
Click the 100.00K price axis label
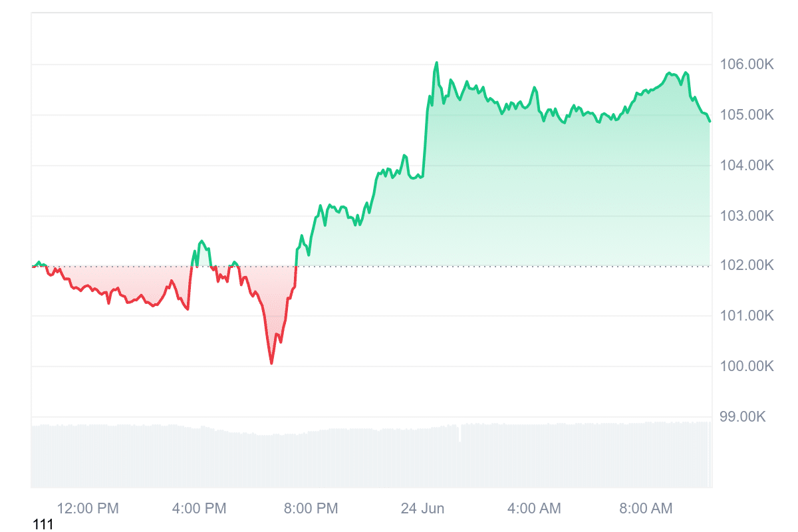click(747, 366)
